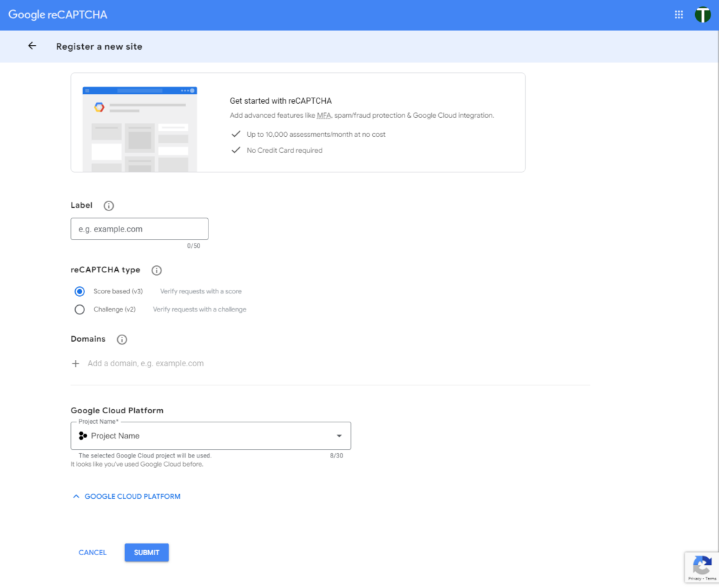This screenshot has height=588, width=719.
Task: Click the reCAPTCHA badge logo
Action: pos(701,566)
